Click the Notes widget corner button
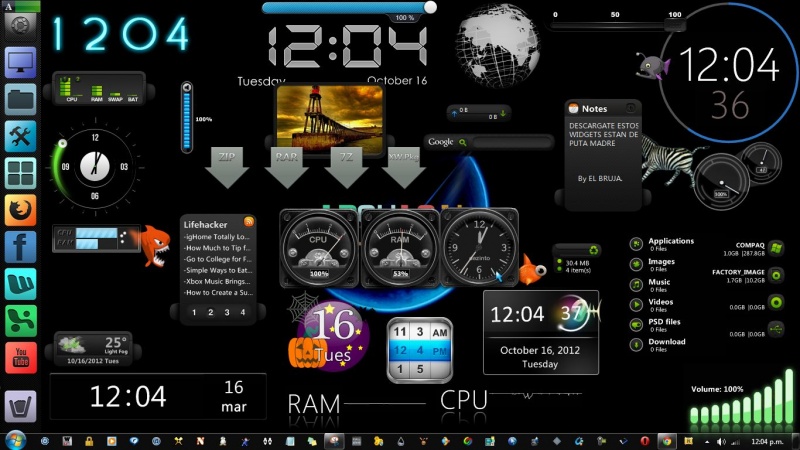This screenshot has height=450, width=800. click(x=631, y=108)
